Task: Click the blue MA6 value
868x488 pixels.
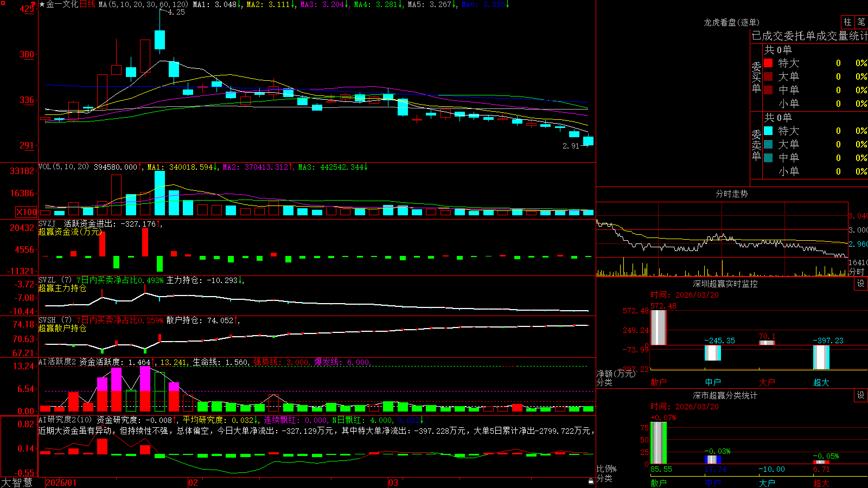Action: click(485, 4)
